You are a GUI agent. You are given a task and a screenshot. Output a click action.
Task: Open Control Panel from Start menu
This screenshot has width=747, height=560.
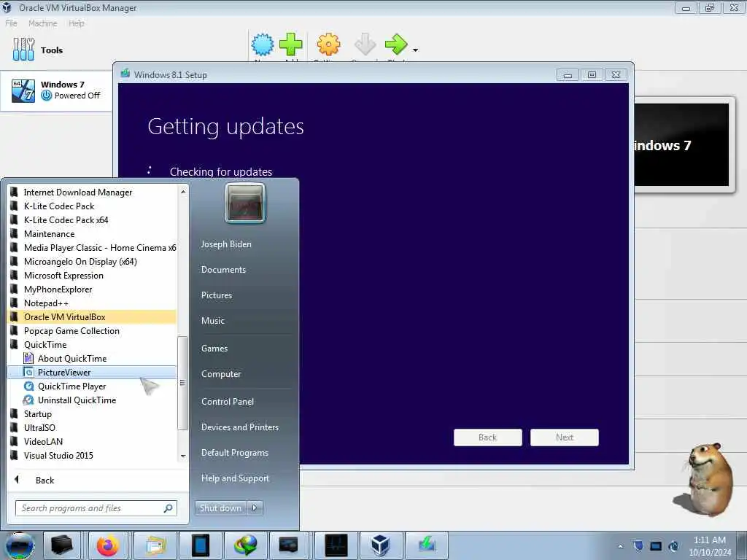[228, 402]
